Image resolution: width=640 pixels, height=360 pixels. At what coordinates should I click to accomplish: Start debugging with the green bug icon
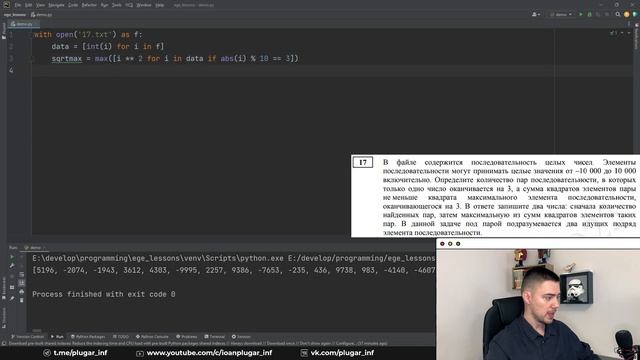click(589, 14)
